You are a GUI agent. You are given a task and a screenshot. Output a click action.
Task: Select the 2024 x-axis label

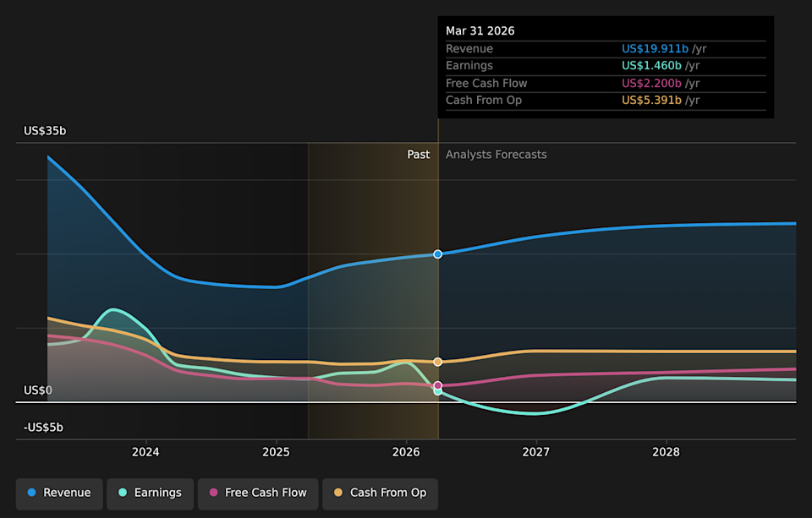(x=145, y=452)
